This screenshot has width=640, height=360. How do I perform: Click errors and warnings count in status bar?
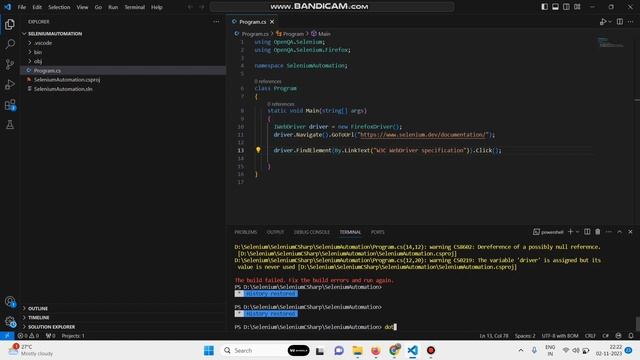28,336
